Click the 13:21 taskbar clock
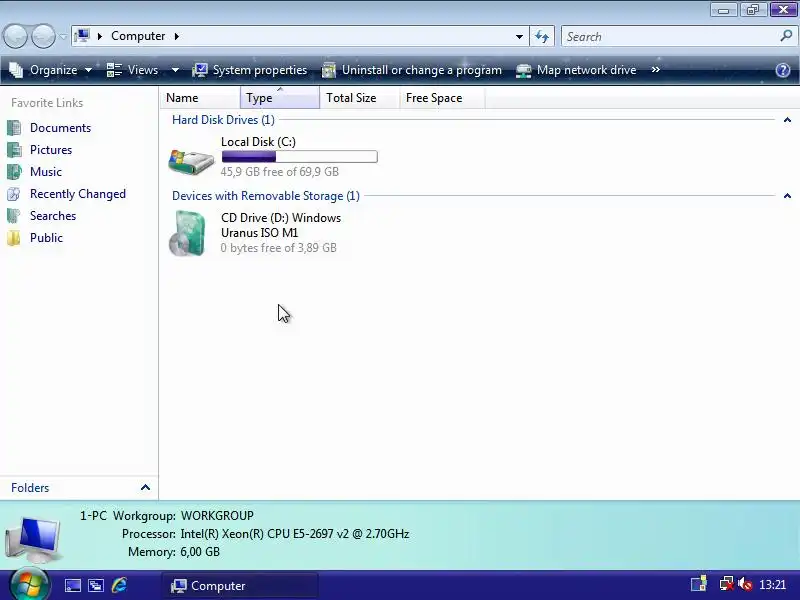 pos(772,585)
